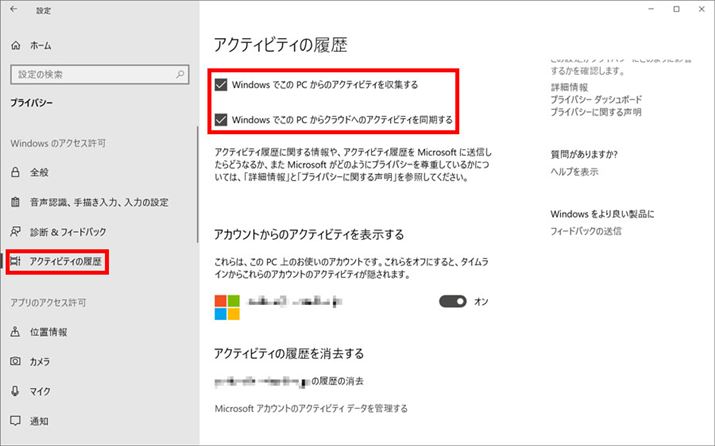Viewport: 715px width, 446px height.
Task: Select the feedback icon beside 診断
Action: click(x=16, y=232)
